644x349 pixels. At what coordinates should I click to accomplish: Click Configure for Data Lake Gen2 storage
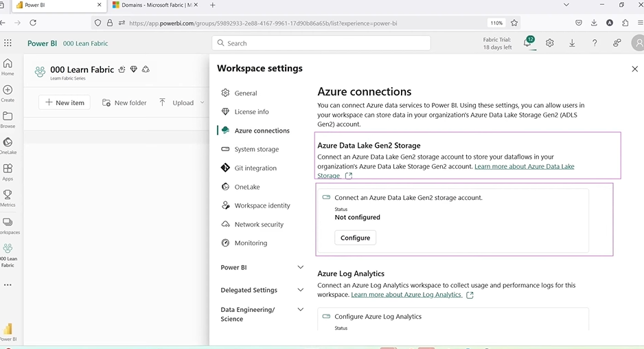355,238
